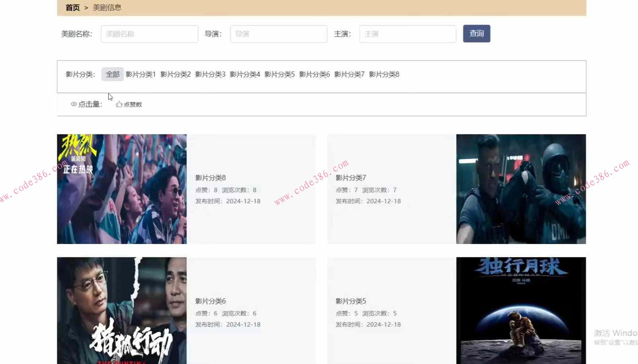638x364 pixels.
Task: Filter movies by 影片分类3
Action: (210, 74)
